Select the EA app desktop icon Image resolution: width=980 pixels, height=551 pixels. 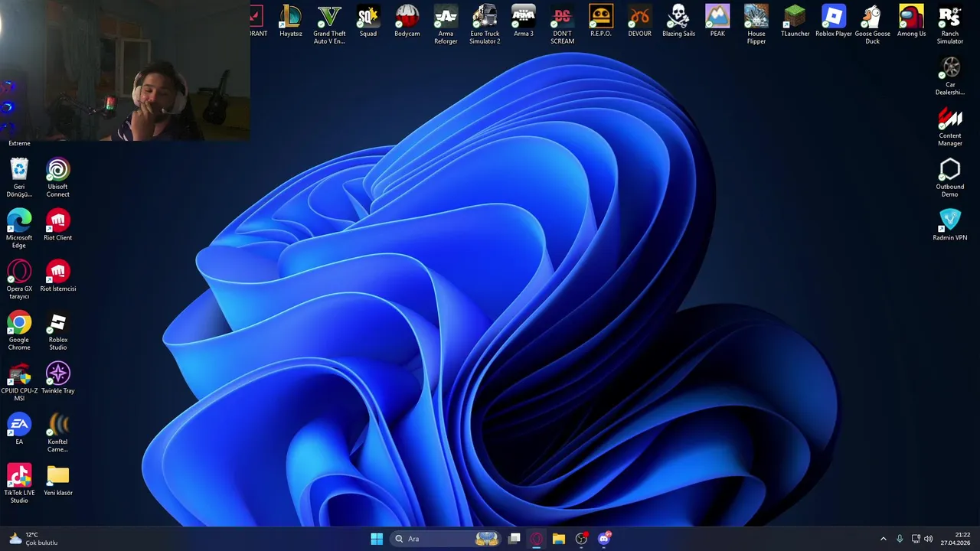pos(19,429)
